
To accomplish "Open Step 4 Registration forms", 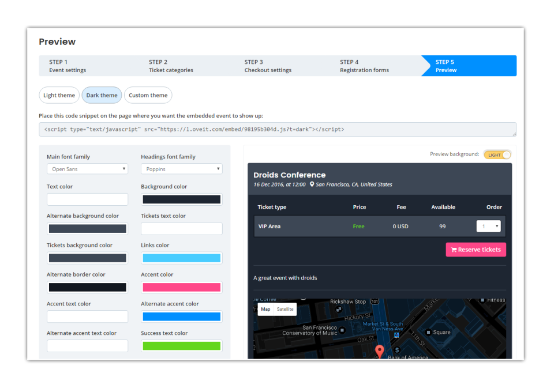I will [364, 66].
